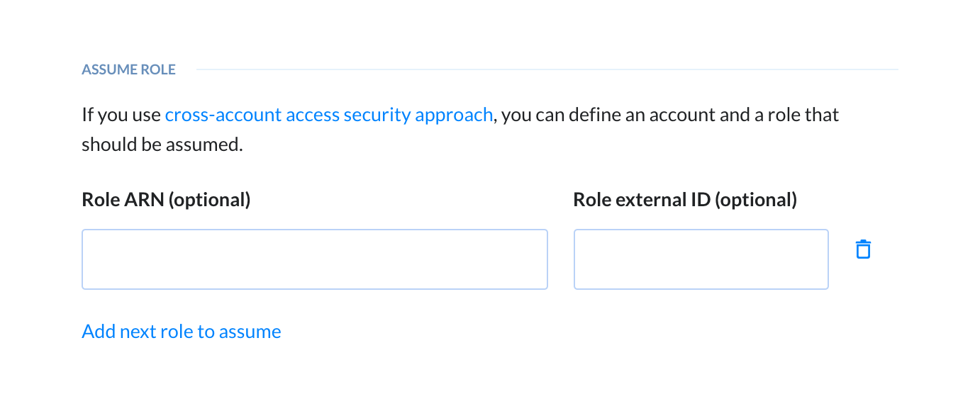
Task: Select the ASSUME ROLE section heading
Action: coord(129,69)
